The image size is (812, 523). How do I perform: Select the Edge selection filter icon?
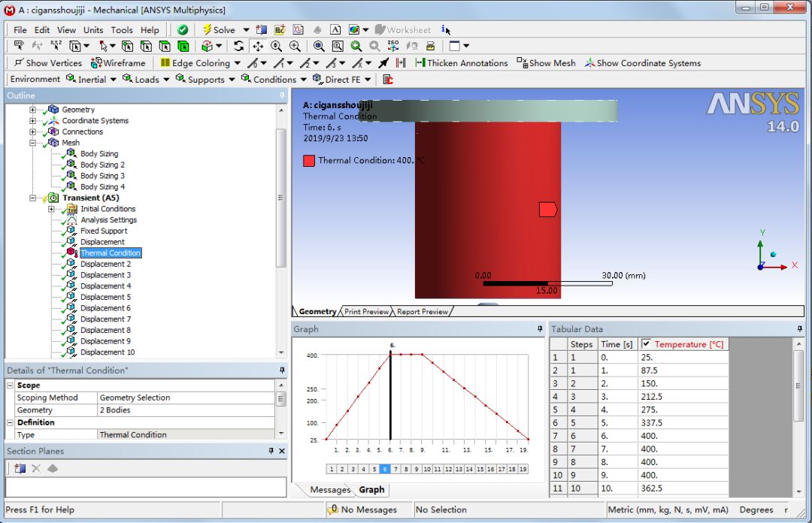click(x=146, y=46)
